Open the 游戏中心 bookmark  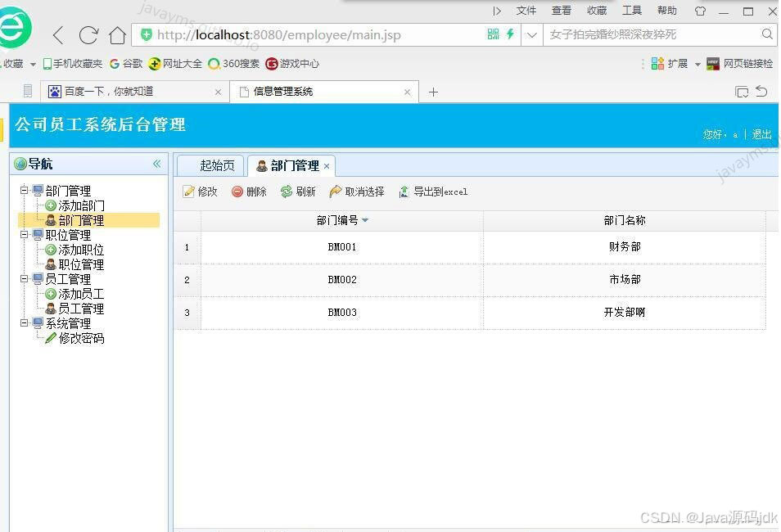292,64
